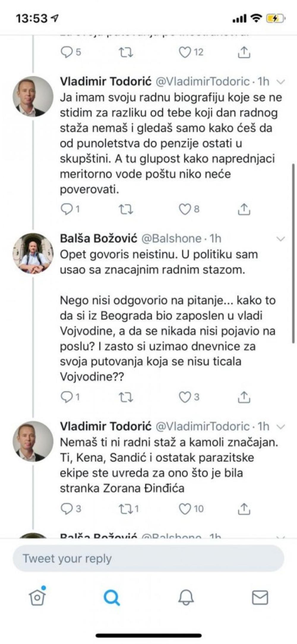Like the tweet with 12 likes
This screenshot has height=644, width=297.
click(185, 53)
